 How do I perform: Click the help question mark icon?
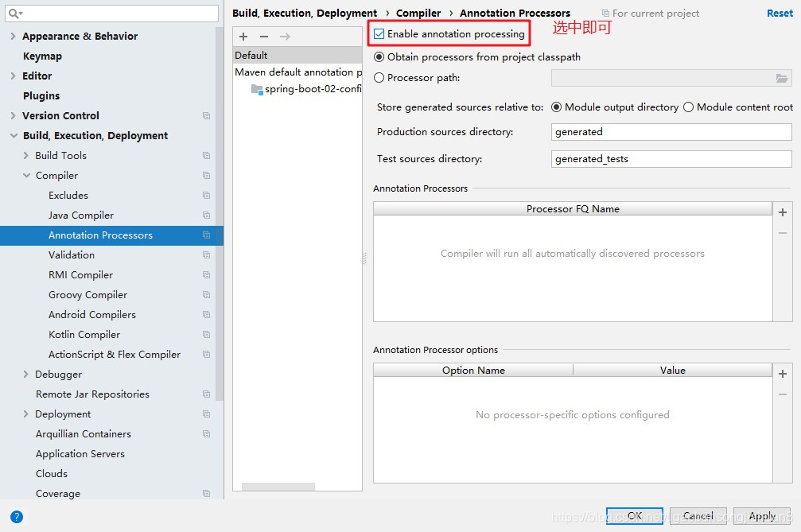point(16,516)
